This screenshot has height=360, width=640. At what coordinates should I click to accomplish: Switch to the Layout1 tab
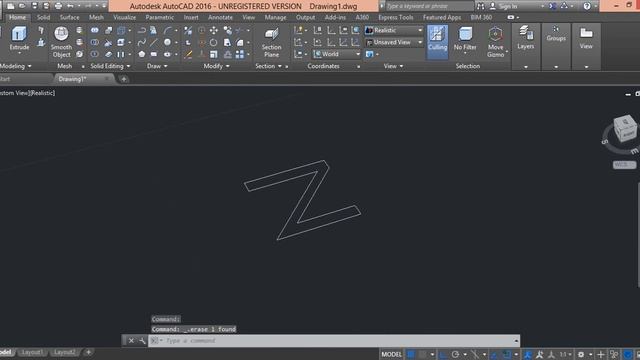pos(32,352)
